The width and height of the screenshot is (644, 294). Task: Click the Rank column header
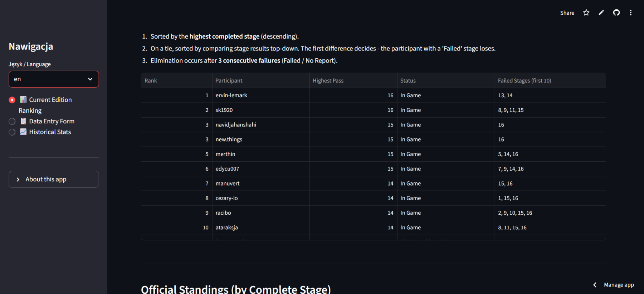(x=151, y=81)
